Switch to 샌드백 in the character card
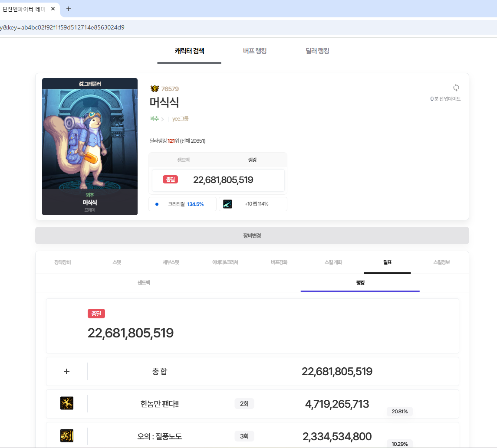This screenshot has width=497, height=448. pyautogui.click(x=183, y=160)
